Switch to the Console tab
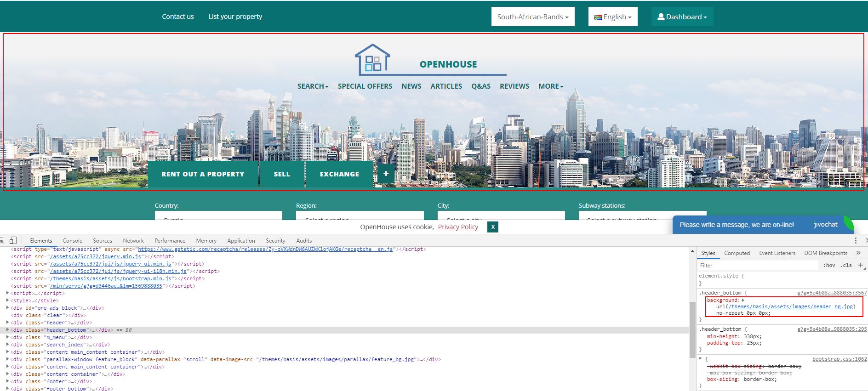Viewport: 868px width, 391px height. (x=72, y=240)
